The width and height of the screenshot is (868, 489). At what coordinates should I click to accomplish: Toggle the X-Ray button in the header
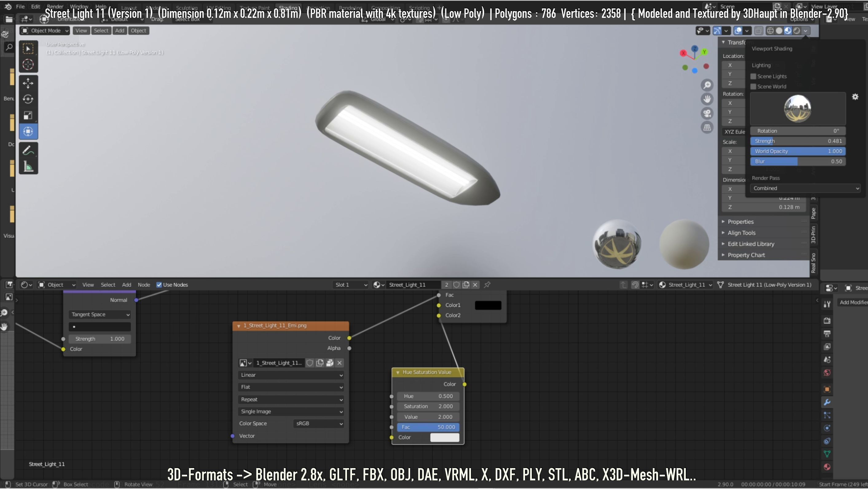[x=758, y=31]
